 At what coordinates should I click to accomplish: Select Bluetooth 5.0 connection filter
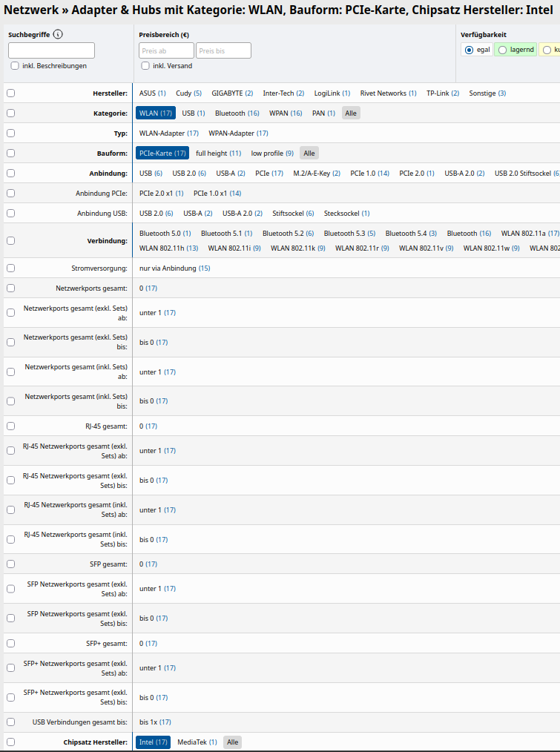[165, 234]
